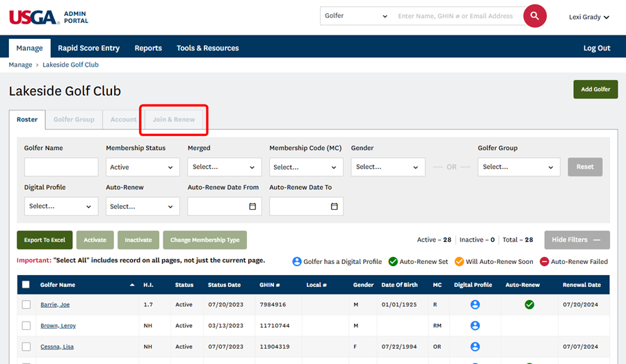Viewport: 626px width, 364px height.
Task: Expand the Membership Status dropdown
Action: pyautogui.click(x=143, y=167)
